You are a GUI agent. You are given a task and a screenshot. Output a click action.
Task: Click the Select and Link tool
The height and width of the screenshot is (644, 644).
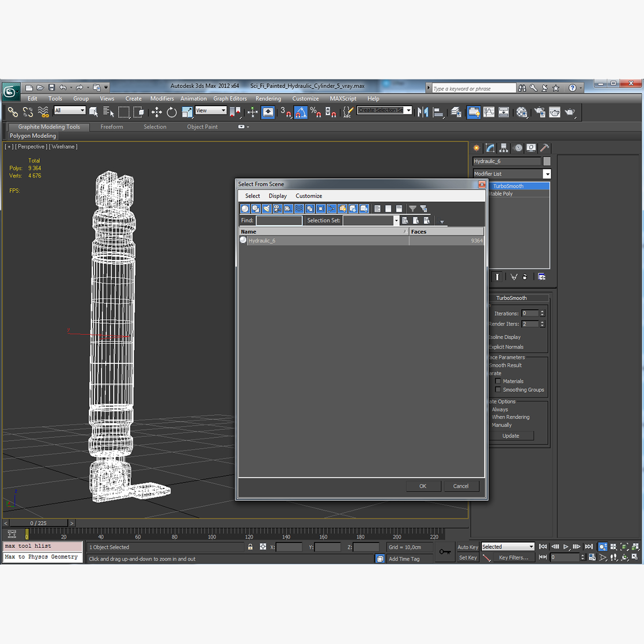[12, 112]
